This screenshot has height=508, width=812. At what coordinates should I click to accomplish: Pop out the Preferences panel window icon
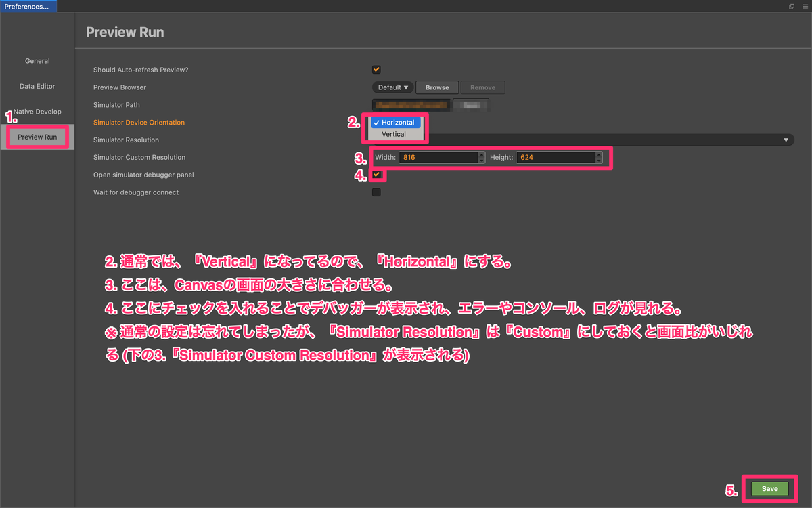(791, 6)
